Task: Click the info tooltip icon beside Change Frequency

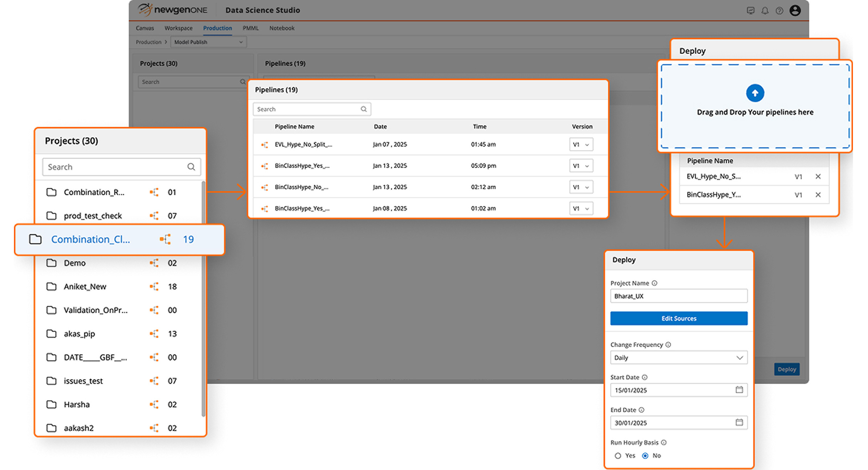Action: point(668,344)
